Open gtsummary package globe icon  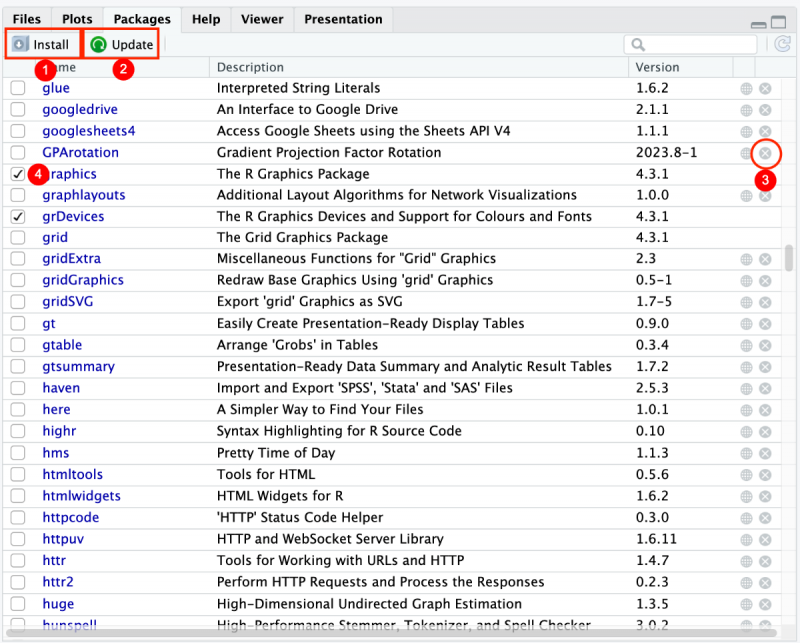(x=746, y=367)
